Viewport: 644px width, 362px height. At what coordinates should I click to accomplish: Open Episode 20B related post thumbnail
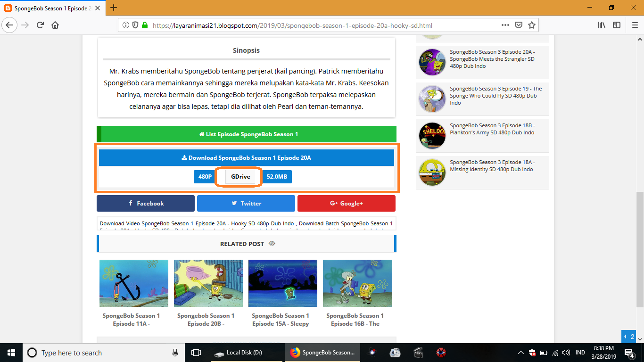coord(208,283)
